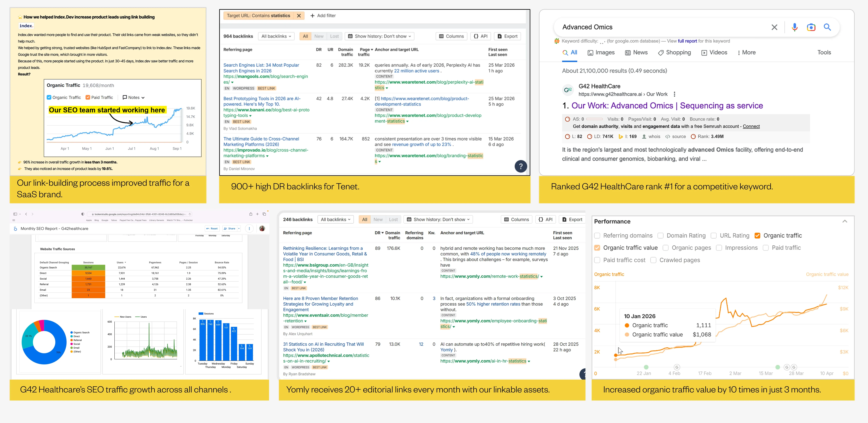Go forward with the Safari forward arrow
The height and width of the screenshot is (423, 868).
click(32, 214)
